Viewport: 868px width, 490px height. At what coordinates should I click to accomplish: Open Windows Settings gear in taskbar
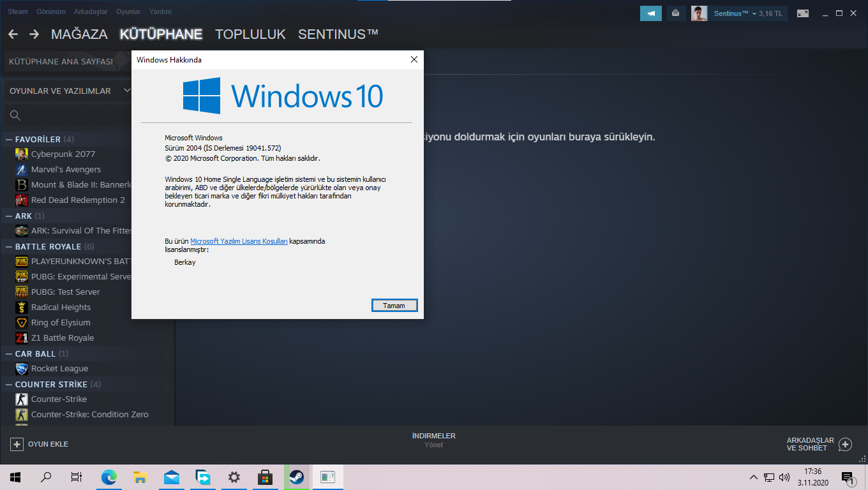point(234,477)
